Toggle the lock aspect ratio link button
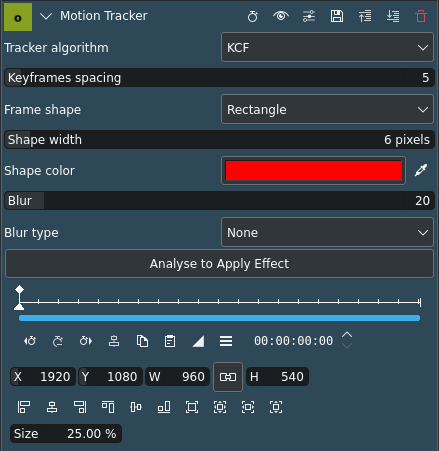 (x=228, y=377)
